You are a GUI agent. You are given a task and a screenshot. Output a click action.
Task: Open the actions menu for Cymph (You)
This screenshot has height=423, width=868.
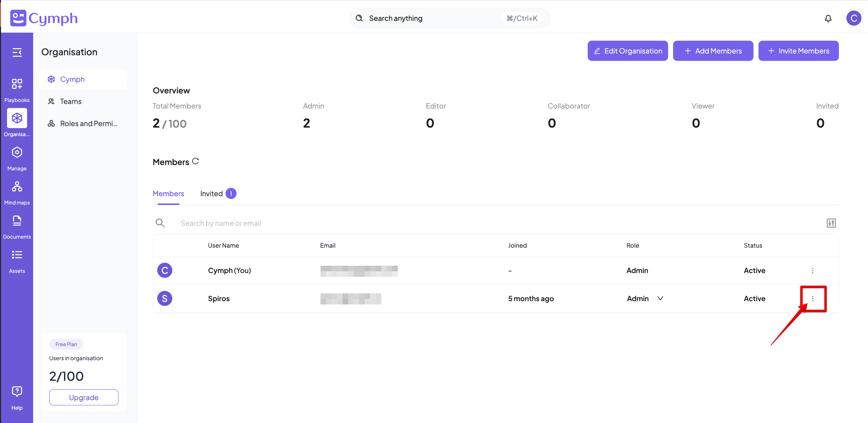(x=813, y=270)
